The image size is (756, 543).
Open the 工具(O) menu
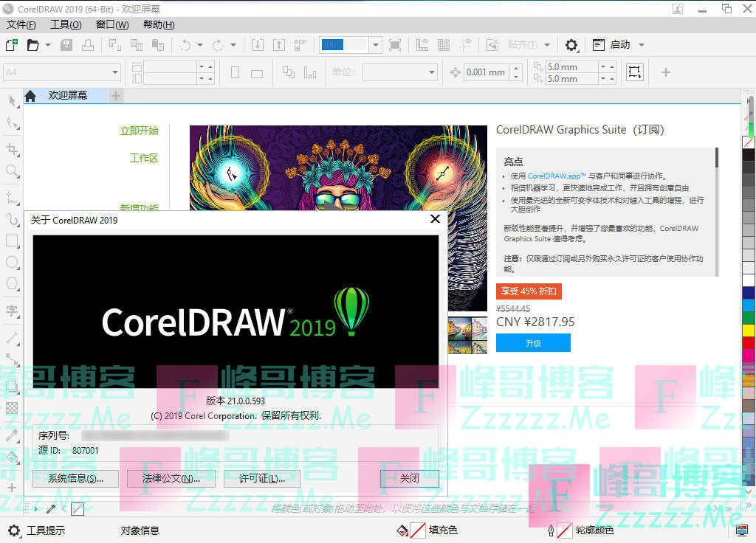pyautogui.click(x=66, y=24)
